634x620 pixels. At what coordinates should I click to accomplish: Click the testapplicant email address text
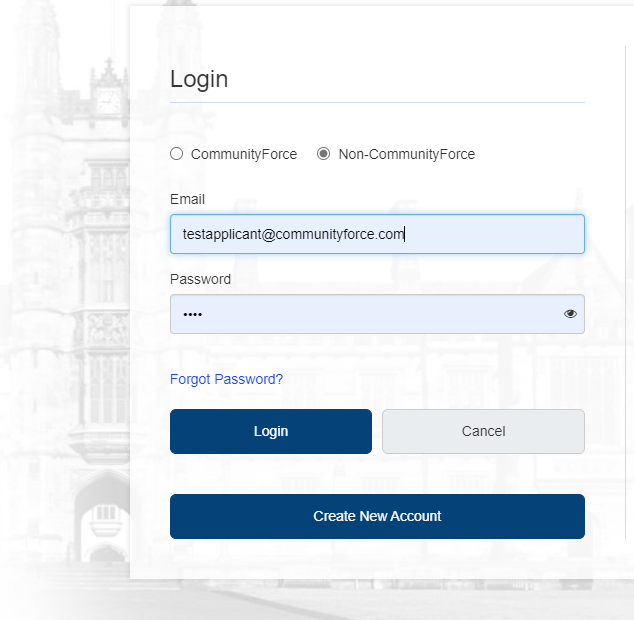click(294, 235)
